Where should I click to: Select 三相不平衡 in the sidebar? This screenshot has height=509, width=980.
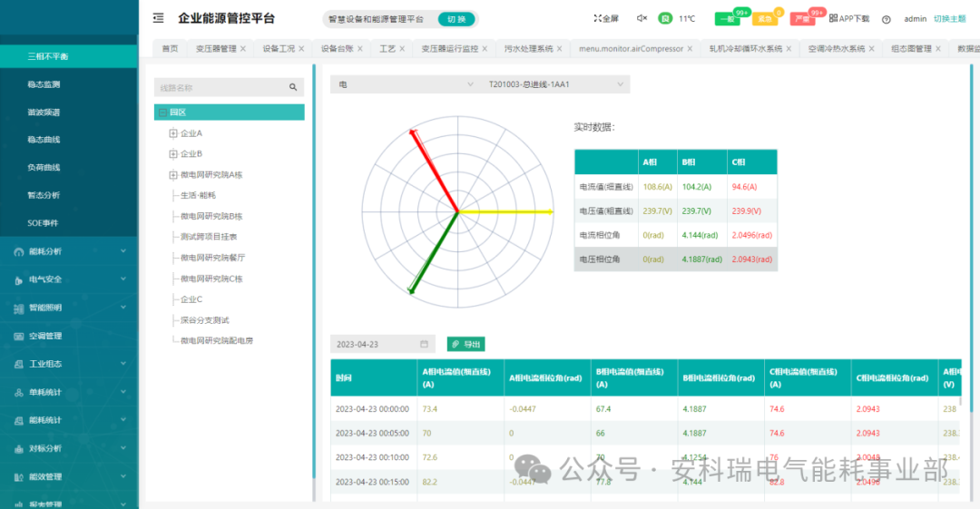[x=69, y=56]
